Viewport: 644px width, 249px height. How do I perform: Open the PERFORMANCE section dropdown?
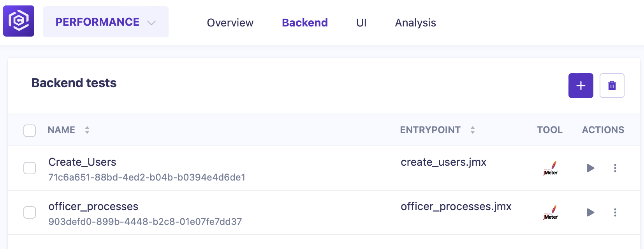pos(106,22)
